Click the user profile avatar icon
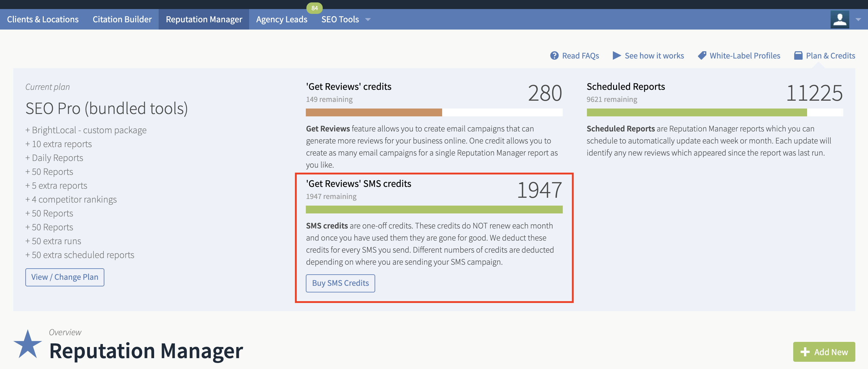 click(840, 19)
